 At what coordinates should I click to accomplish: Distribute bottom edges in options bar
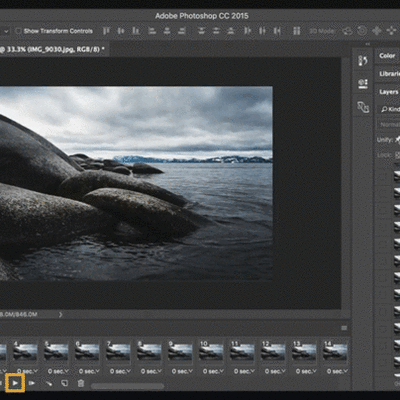point(231,31)
